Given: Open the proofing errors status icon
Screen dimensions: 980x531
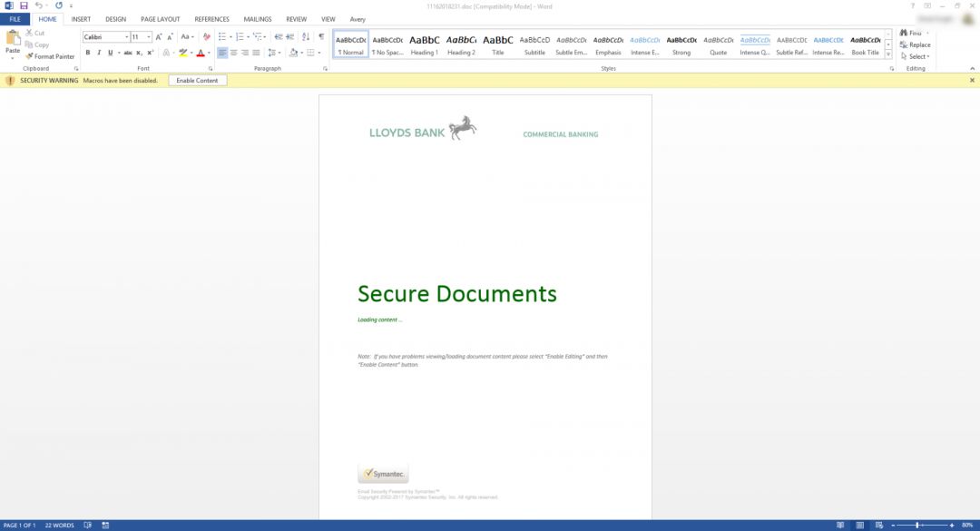Looking at the screenshot, I should coord(87,526).
